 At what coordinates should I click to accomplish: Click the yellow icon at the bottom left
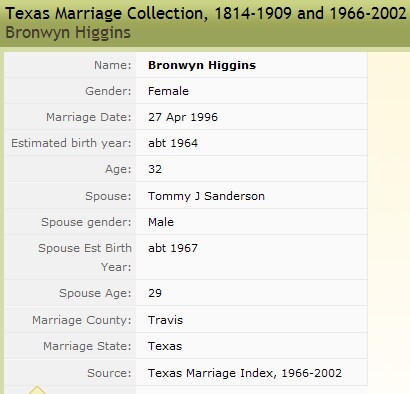coord(37,390)
